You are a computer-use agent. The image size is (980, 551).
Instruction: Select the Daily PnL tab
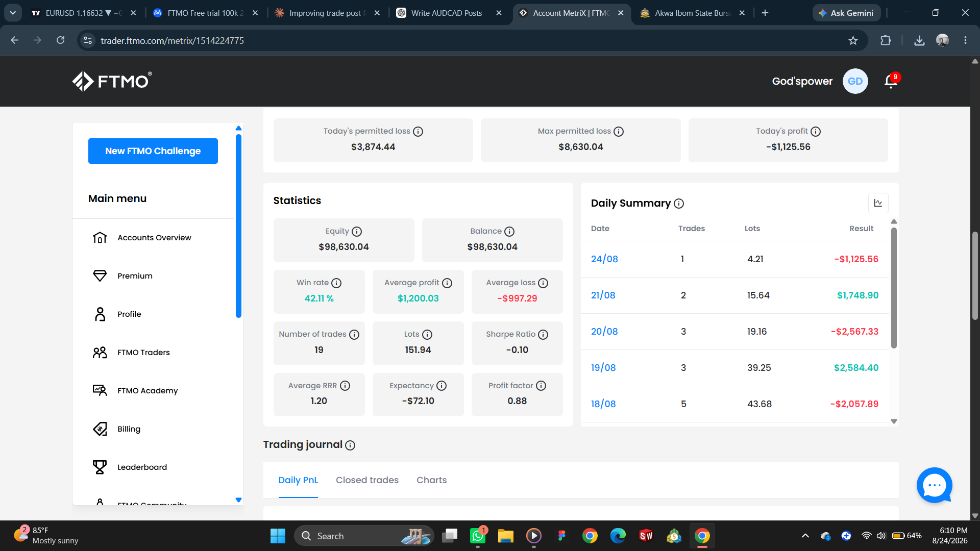(x=298, y=480)
